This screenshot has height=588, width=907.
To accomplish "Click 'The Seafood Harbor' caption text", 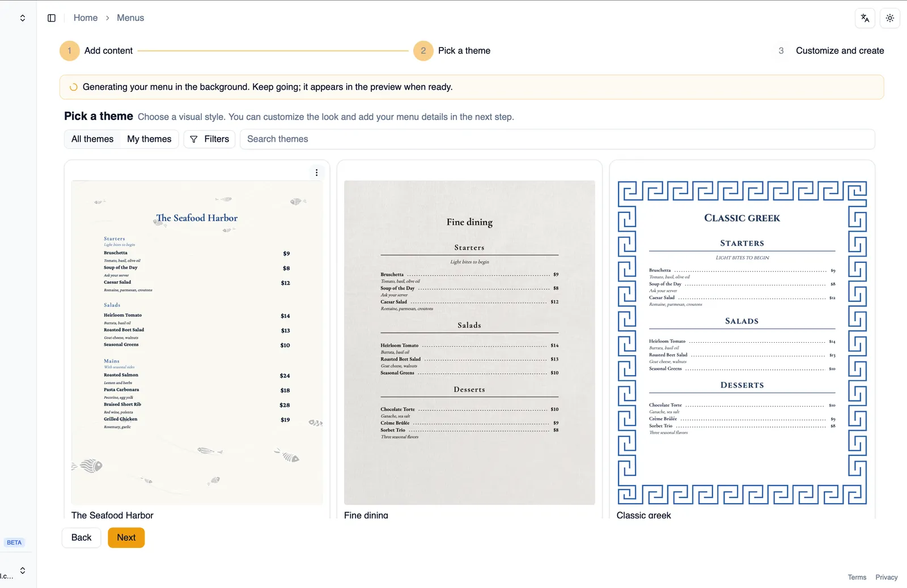I will coord(112,515).
